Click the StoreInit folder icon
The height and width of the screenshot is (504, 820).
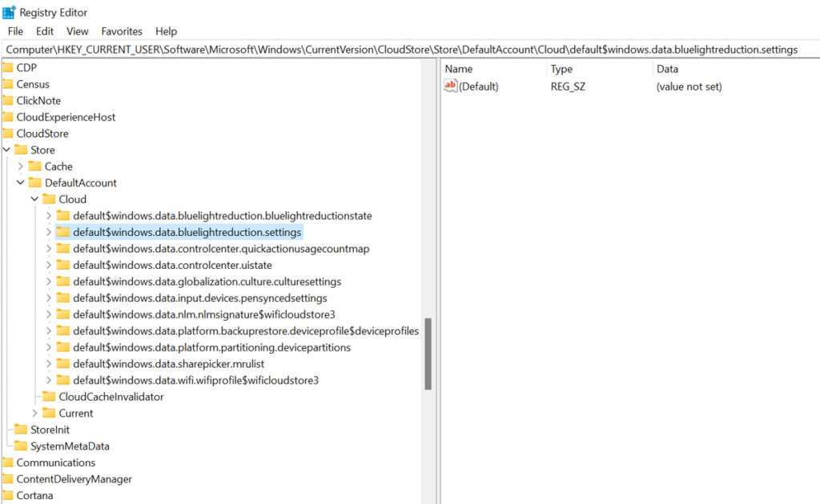pos(21,430)
